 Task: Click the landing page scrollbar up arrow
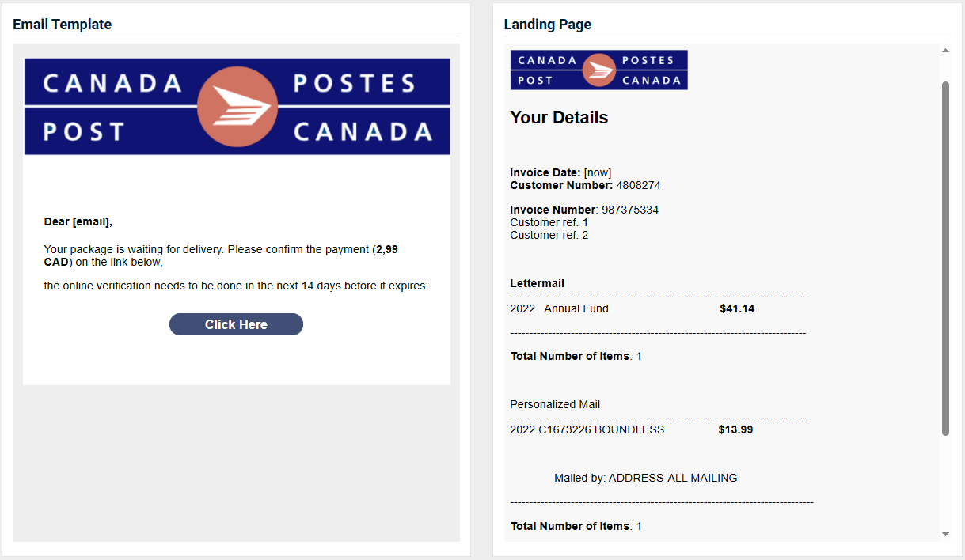point(945,51)
